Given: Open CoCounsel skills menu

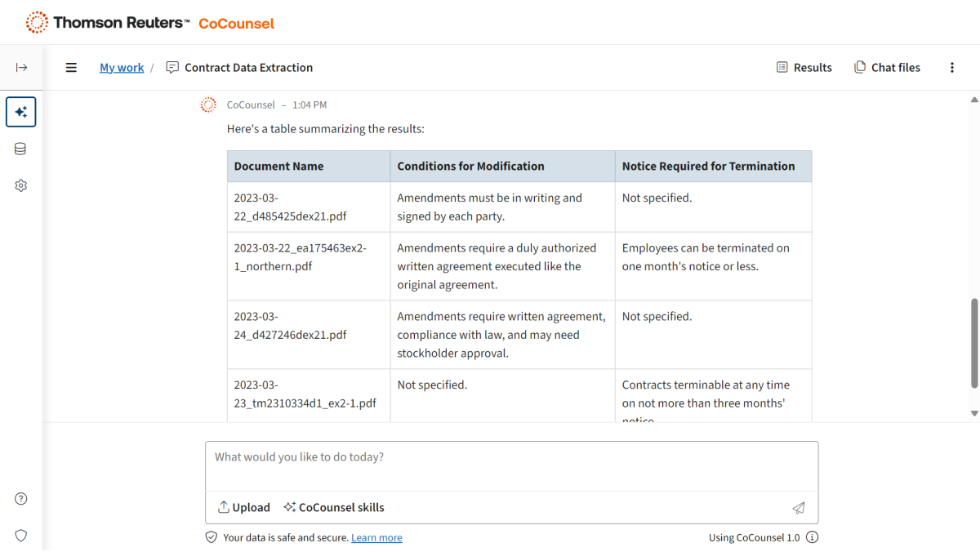Looking at the screenshot, I should [333, 507].
